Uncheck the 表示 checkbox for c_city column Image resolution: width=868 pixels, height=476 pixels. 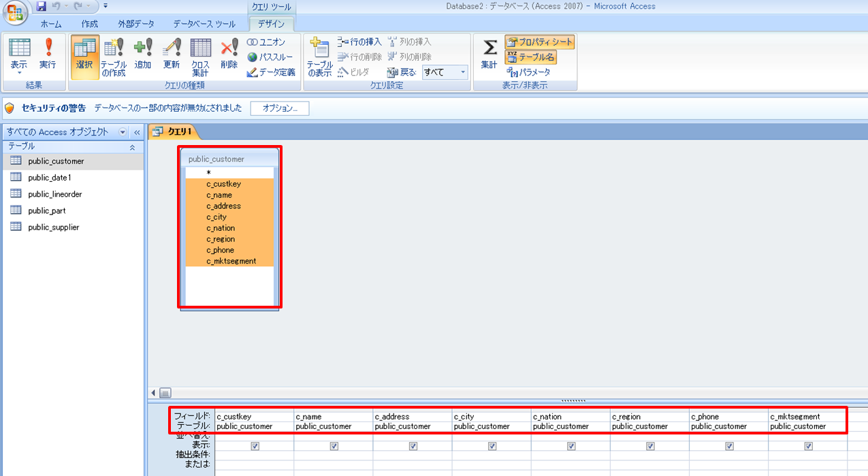pyautogui.click(x=492, y=446)
